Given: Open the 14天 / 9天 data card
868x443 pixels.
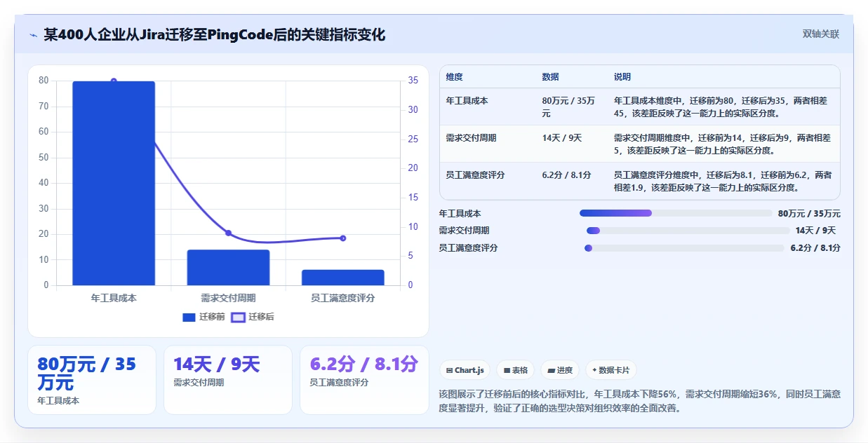Looking at the screenshot, I should pos(228,380).
